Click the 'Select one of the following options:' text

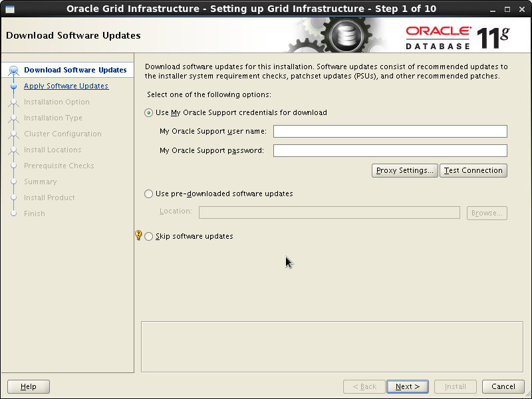click(x=209, y=94)
